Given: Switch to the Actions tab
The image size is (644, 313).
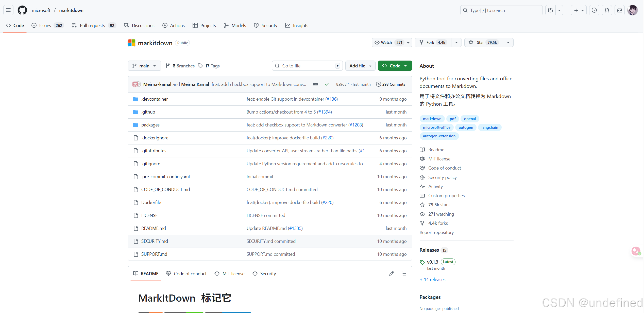Looking at the screenshot, I should coord(174,25).
